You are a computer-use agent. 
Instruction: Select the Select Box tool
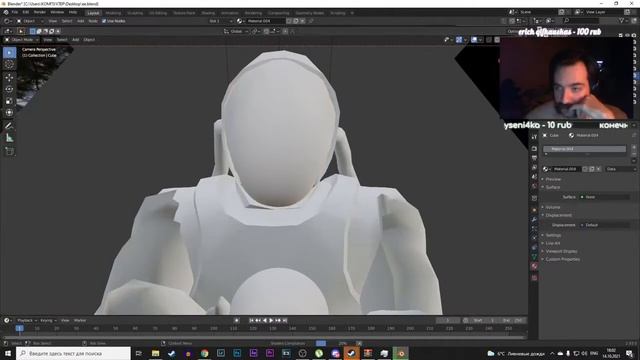pos(9,53)
